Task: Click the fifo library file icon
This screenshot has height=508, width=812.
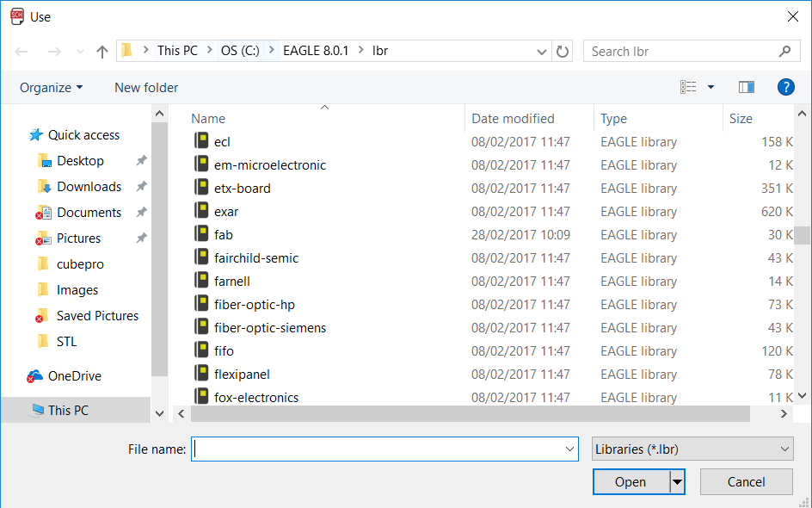Action: [x=201, y=350]
